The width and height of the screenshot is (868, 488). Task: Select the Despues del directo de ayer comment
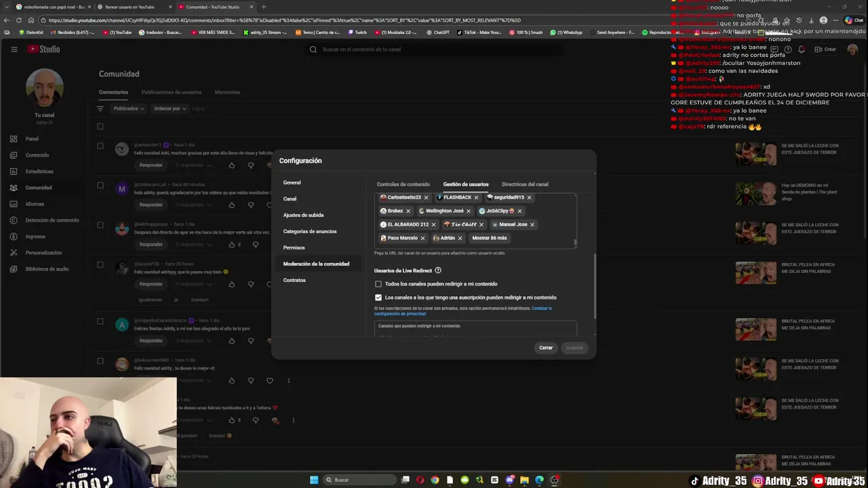(x=100, y=224)
